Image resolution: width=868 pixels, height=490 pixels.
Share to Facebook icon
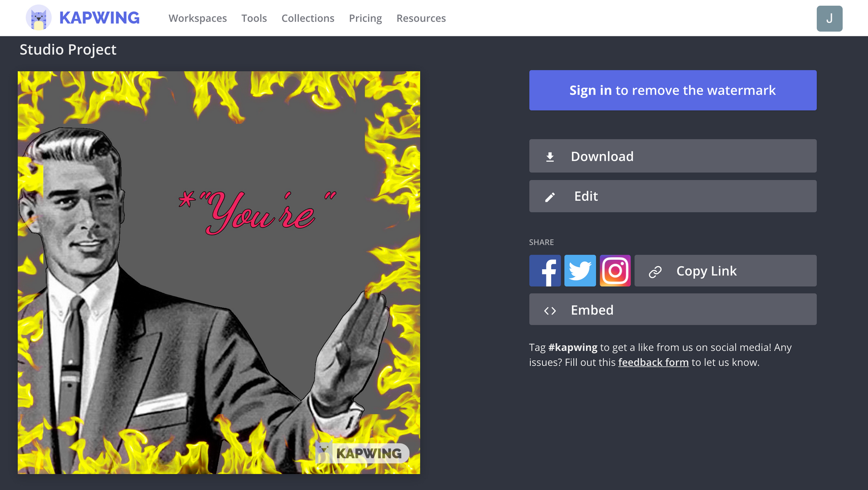[x=545, y=271]
